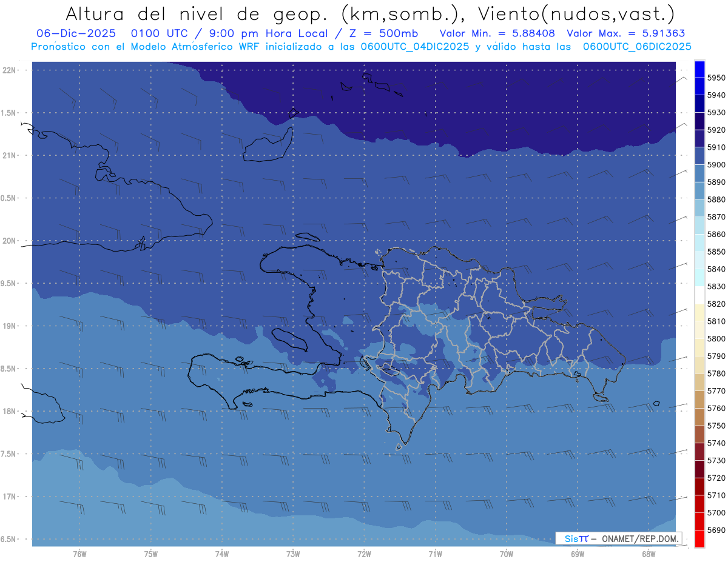This screenshot has height=562, width=728.
Task: Click the colorbar label 5740
Action: 716,443
